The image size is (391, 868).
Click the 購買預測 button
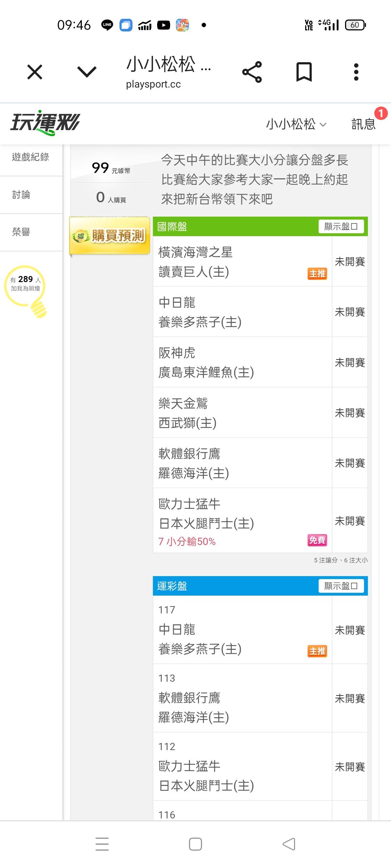coord(110,236)
